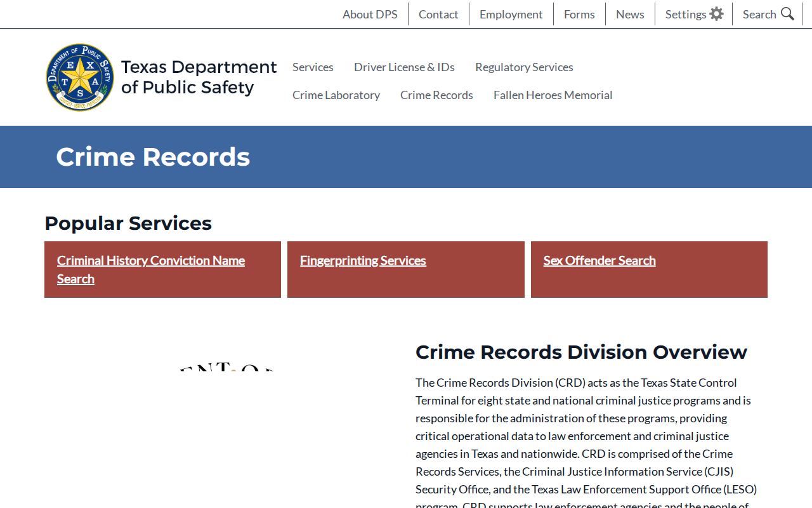This screenshot has width=812, height=508.
Task: Open the Contact page link
Action: click(438, 14)
